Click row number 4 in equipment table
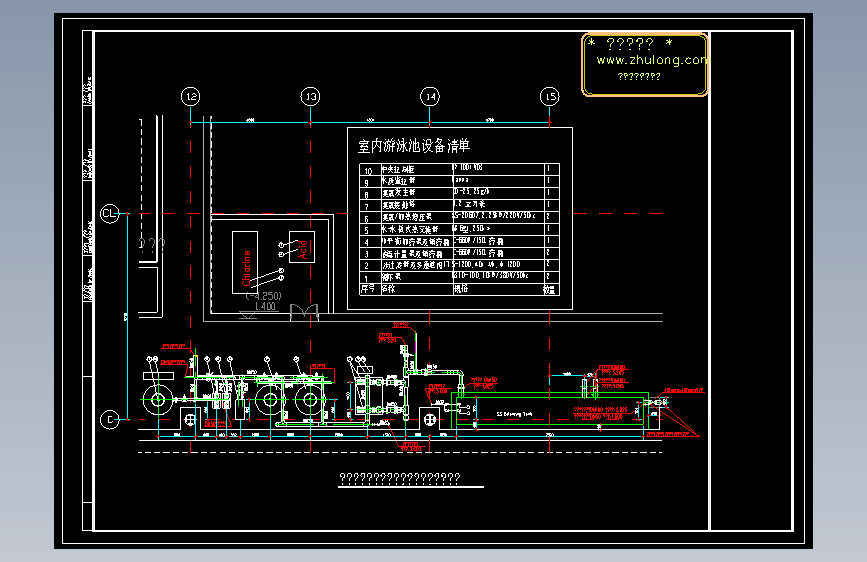The height and width of the screenshot is (562, 867). 367,242
